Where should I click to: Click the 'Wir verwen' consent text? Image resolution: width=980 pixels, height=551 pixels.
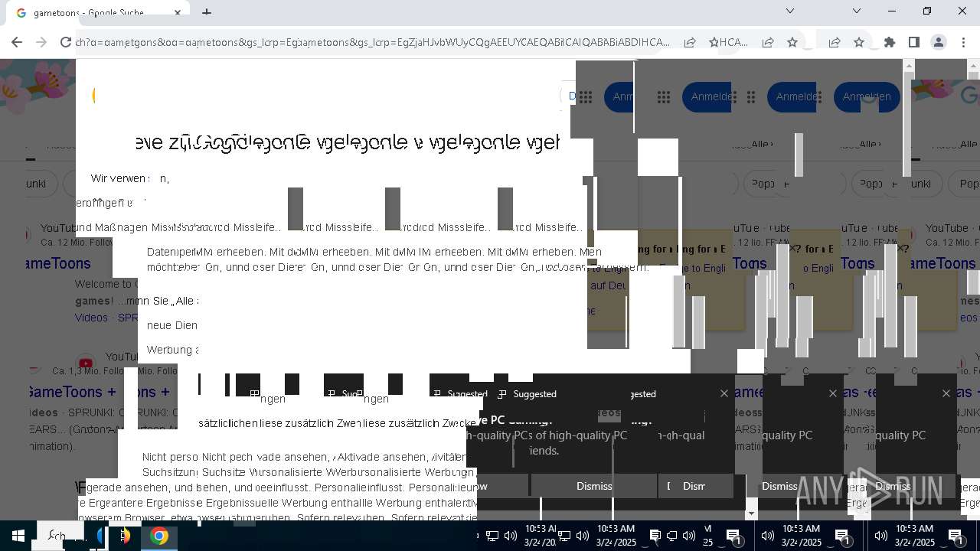pos(119,178)
